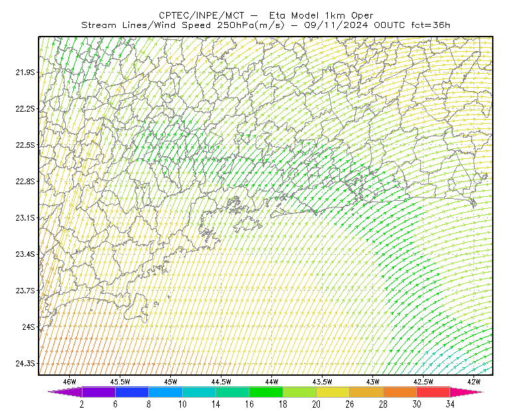This screenshot has height=411, width=532.
Task: Click the legend value 20 label
Action: (x=317, y=404)
